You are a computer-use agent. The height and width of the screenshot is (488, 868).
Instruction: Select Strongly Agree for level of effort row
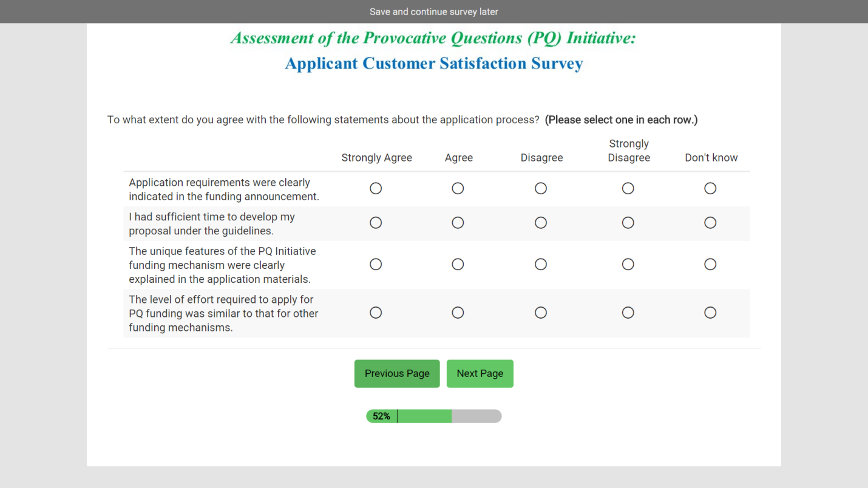376,313
